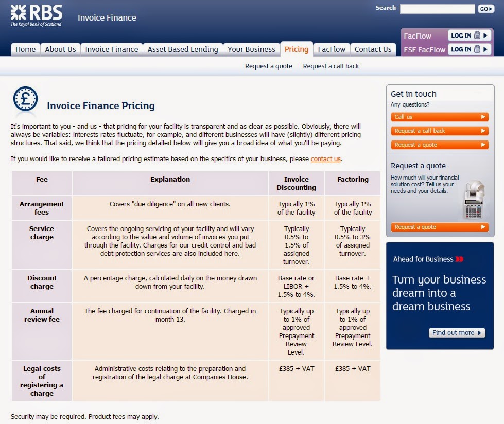
Task: Click the Find out more button
Action: pos(457,333)
